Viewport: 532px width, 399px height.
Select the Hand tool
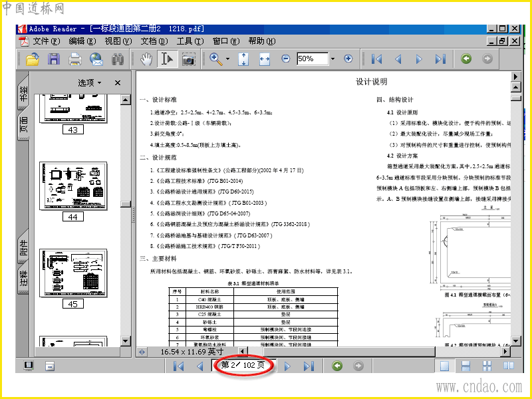(146, 59)
